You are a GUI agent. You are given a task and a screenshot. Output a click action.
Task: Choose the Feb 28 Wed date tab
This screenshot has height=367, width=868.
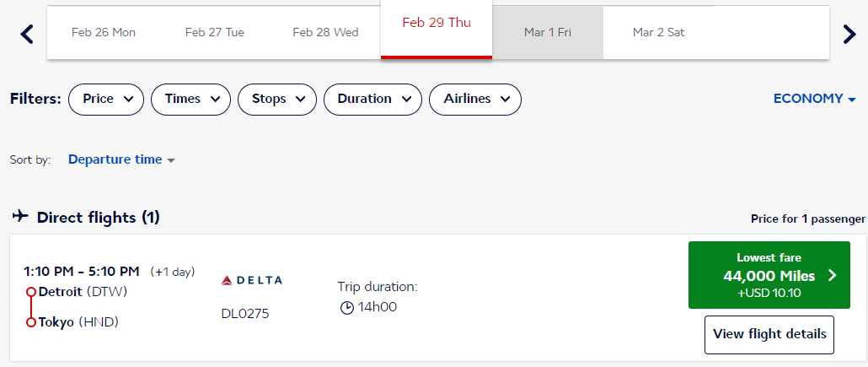click(x=325, y=32)
